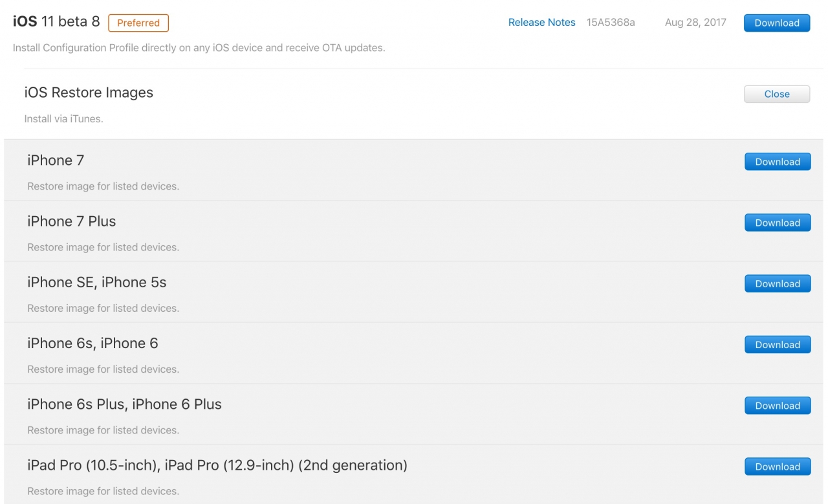
Task: Download the restore image for iPhone SE and 5s
Action: coord(777,283)
